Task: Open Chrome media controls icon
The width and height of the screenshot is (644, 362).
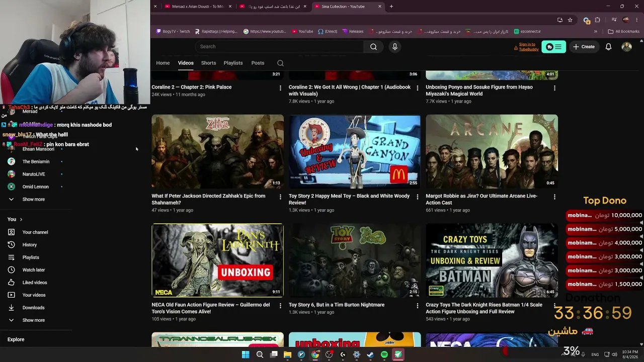Action: [x=614, y=20]
